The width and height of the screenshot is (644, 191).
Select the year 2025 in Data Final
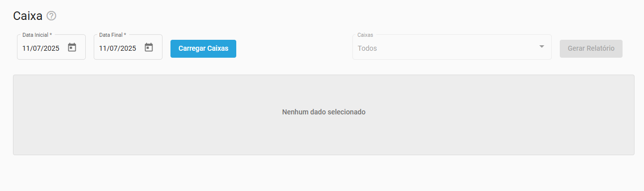click(x=128, y=49)
